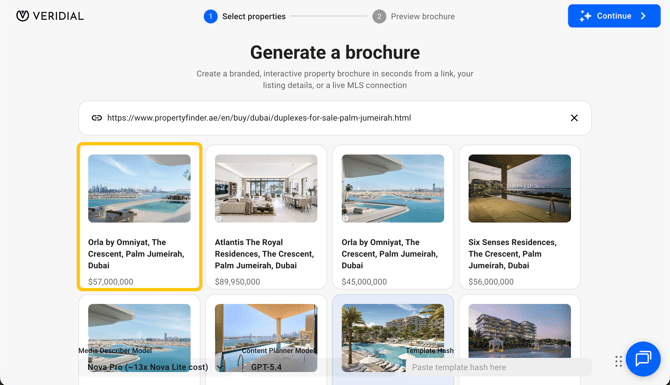Click the Generate a brochure heading
670x385 pixels.
335,53
